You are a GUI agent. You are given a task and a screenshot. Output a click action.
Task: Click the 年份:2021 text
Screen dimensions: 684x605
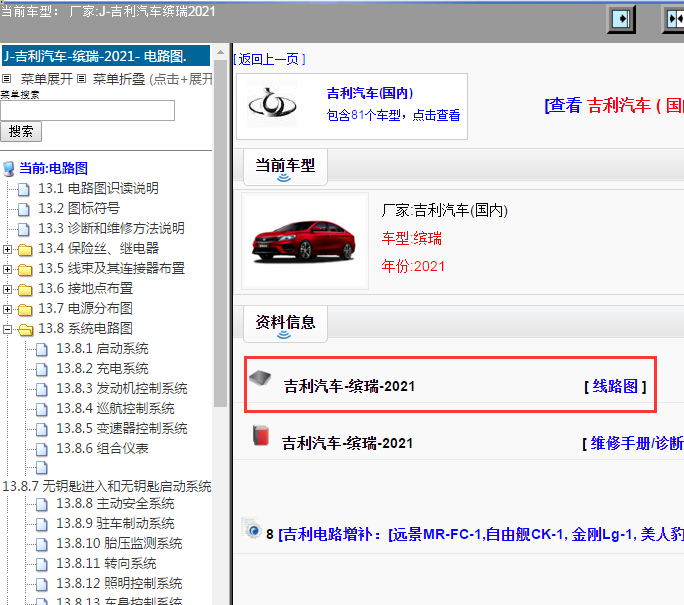coord(413,267)
